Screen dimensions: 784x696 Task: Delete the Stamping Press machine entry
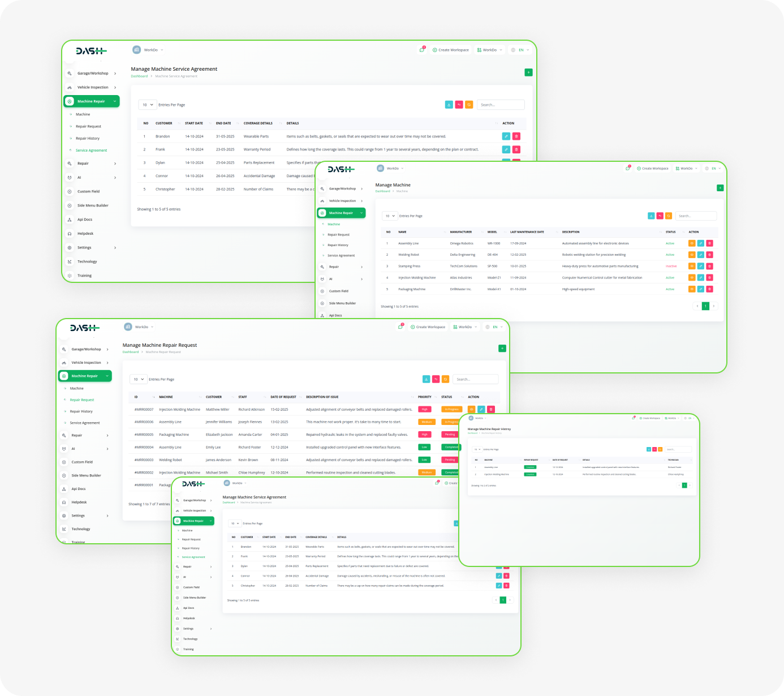point(710,266)
